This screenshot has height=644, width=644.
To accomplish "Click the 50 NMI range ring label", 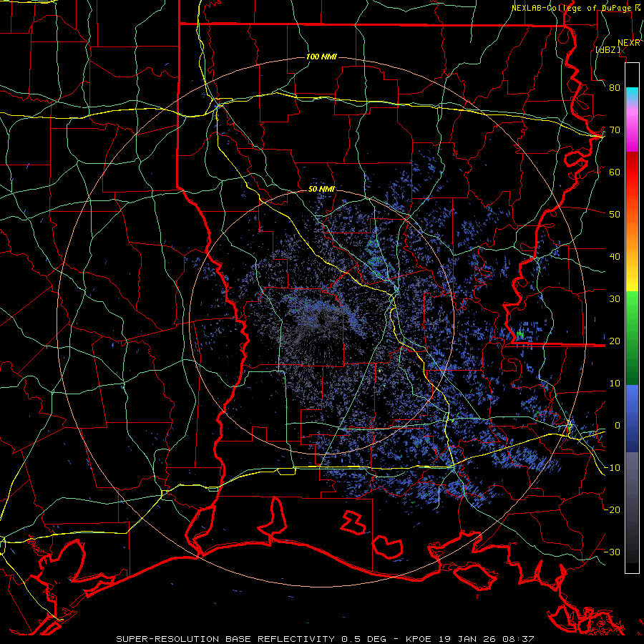I will (x=321, y=189).
